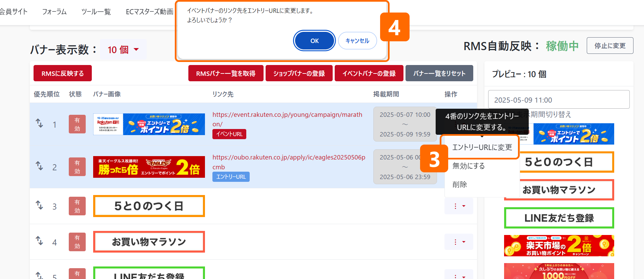Open the フォーラム navigation item
This screenshot has width=644, height=279.
[54, 12]
